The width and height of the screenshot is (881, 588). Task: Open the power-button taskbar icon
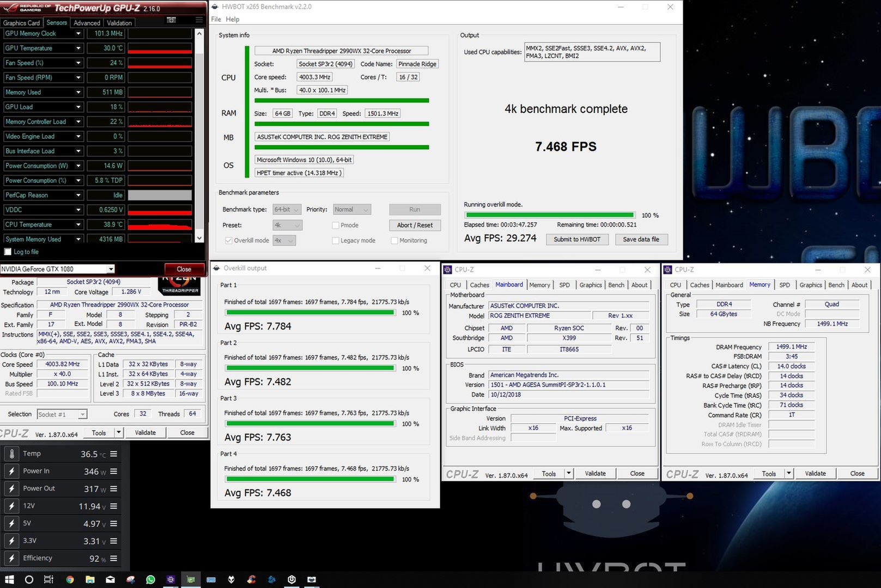click(291, 579)
